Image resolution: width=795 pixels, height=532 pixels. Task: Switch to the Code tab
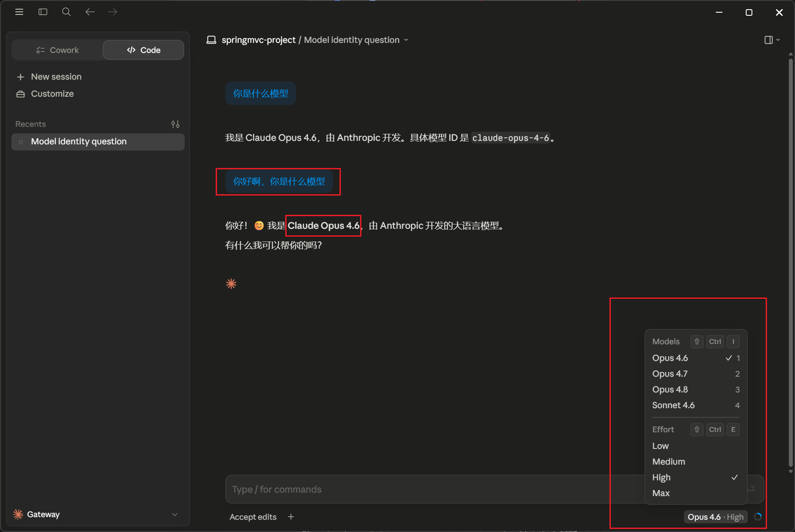[144, 50]
